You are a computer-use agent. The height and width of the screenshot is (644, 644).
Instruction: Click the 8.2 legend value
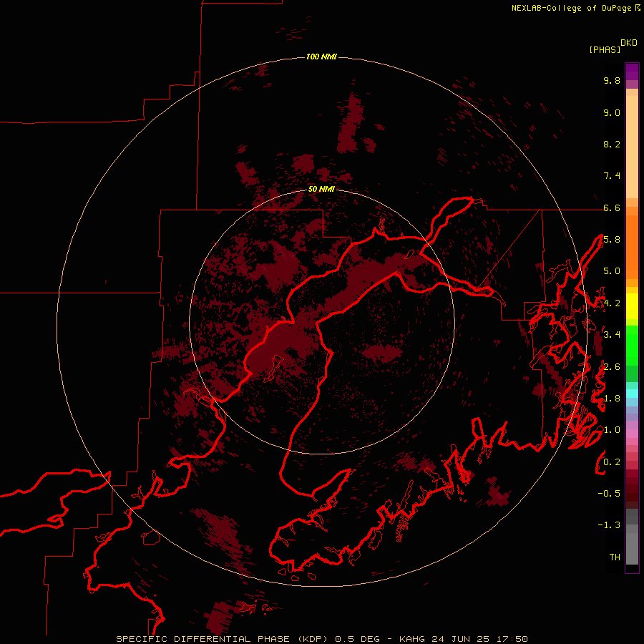(x=612, y=144)
